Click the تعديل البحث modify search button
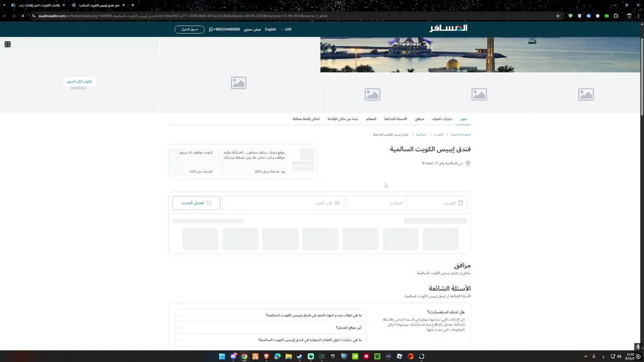The height and width of the screenshot is (362, 644). click(196, 203)
